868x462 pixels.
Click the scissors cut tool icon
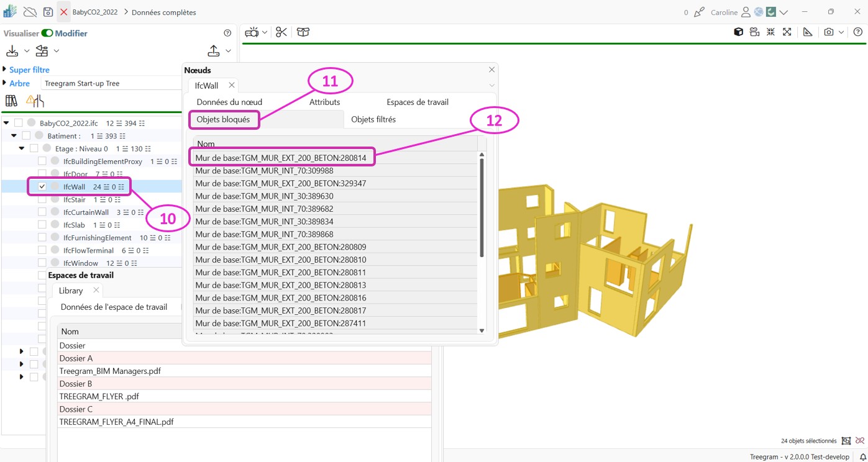click(281, 32)
